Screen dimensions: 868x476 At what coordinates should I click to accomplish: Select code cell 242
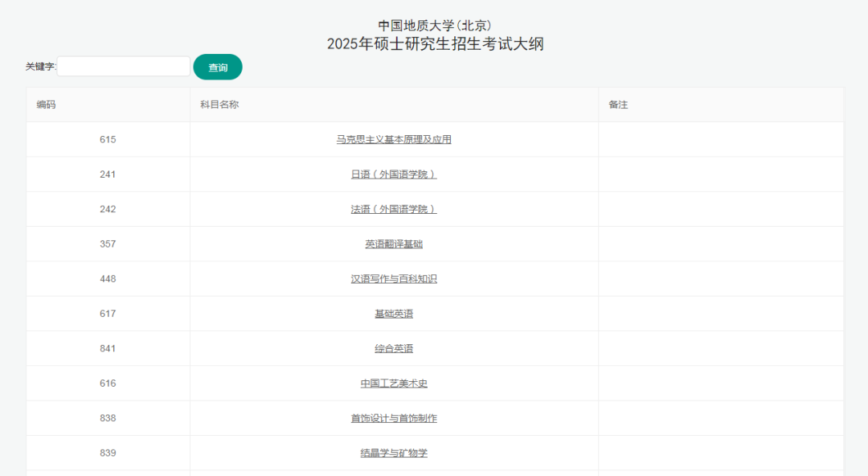[108, 210]
